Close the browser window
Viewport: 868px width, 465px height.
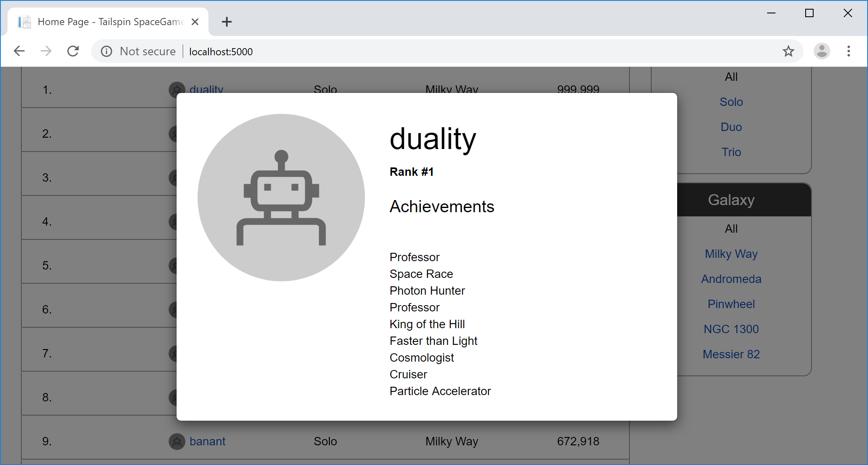click(x=848, y=13)
